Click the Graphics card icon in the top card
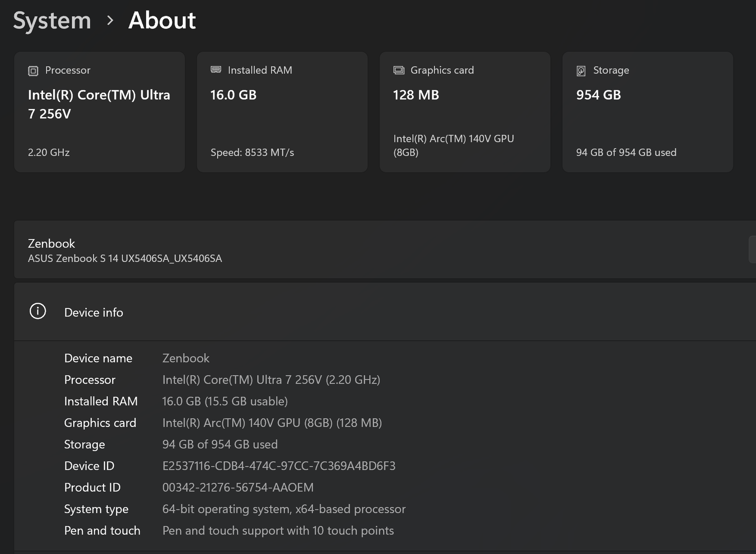The height and width of the screenshot is (554, 756). pos(399,70)
